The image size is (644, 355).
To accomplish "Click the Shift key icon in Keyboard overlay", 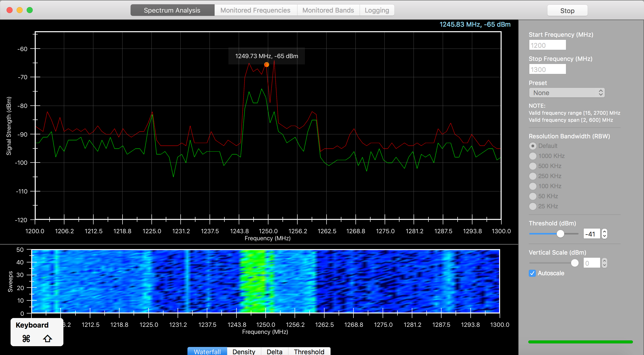I will point(47,339).
